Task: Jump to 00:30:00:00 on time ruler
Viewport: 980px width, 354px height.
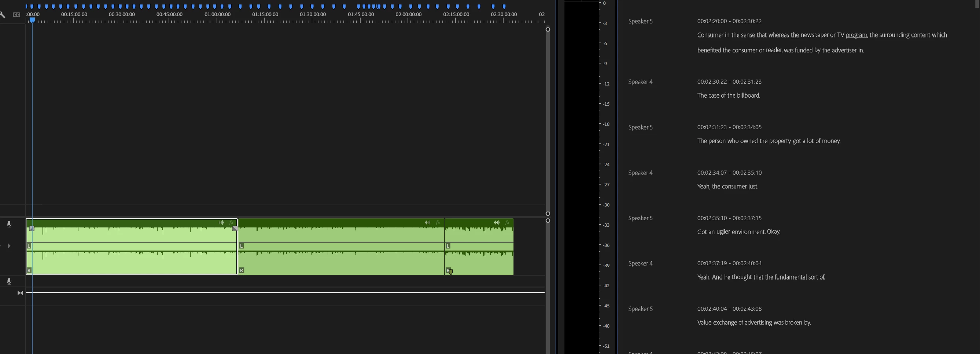Action: coord(122,14)
